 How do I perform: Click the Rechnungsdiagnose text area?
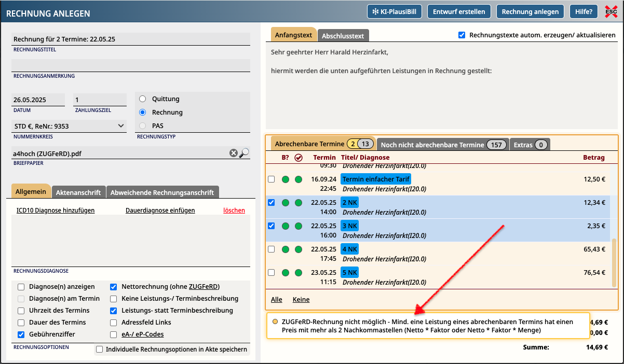(x=131, y=241)
